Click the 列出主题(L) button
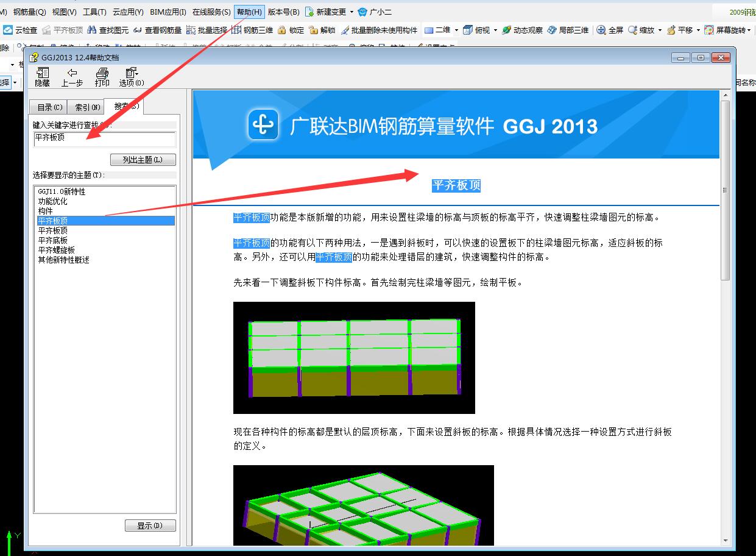 point(143,160)
